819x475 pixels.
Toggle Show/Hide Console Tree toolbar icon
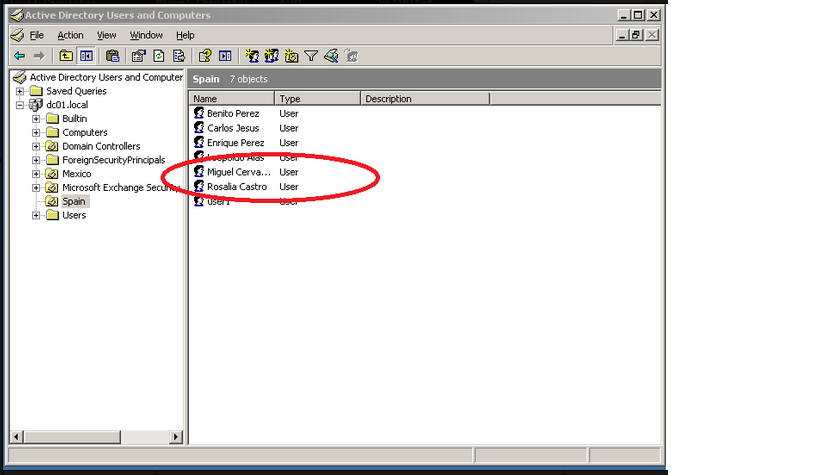86,55
